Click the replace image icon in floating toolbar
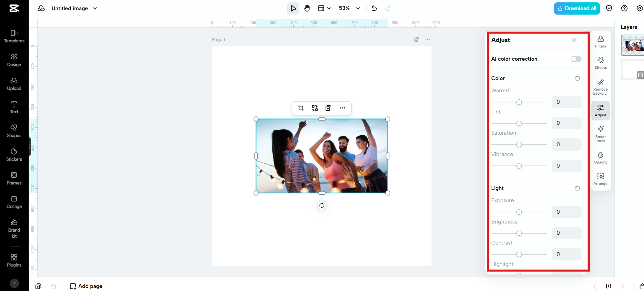Image resolution: width=644 pixels, height=291 pixels. tap(315, 108)
